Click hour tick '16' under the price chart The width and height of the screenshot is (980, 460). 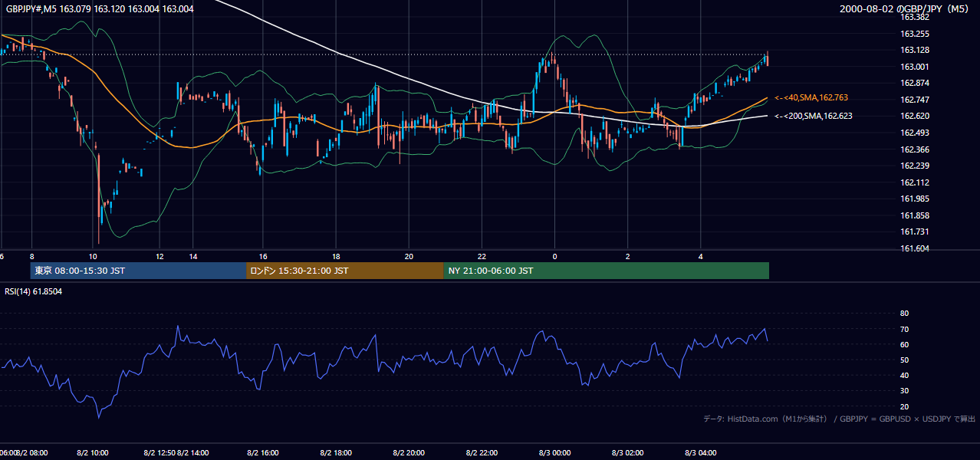[x=263, y=256]
